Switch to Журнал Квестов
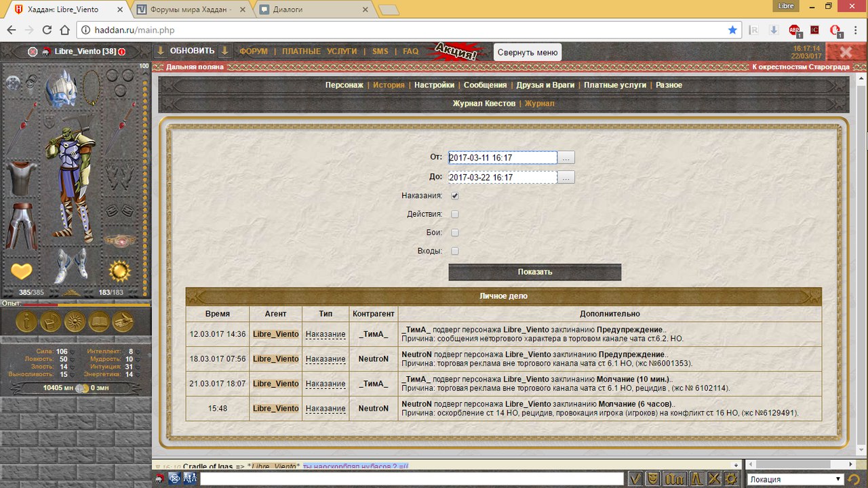Viewport: 868px width, 488px height. click(484, 104)
